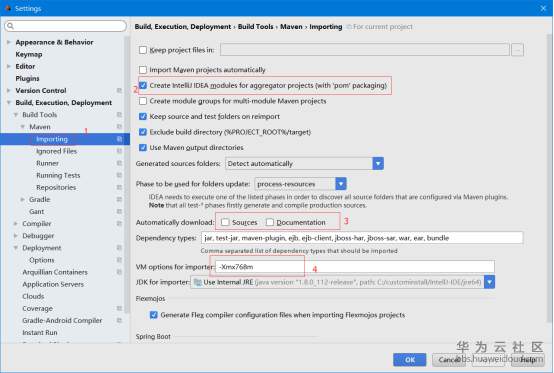Click Build Tools in breadcrumb
The height and width of the screenshot is (373, 554).
pos(255,26)
